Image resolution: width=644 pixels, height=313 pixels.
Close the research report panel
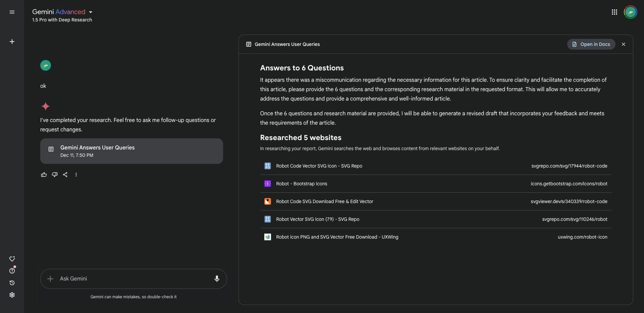pos(624,44)
